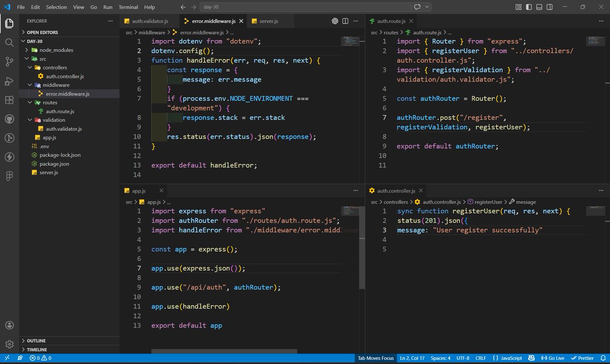Screen dimensions: 610x364
Task: Open Source Control in the activity bar
Action: 9,62
